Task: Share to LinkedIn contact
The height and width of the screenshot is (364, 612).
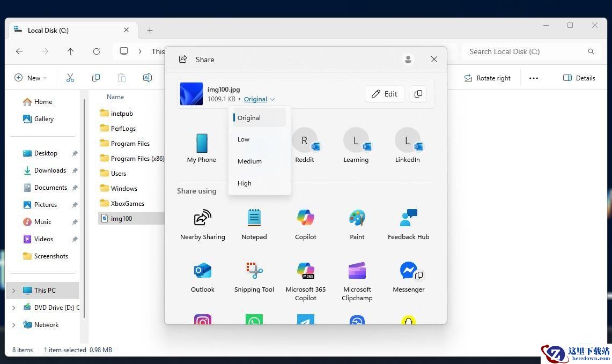Action: tap(408, 145)
